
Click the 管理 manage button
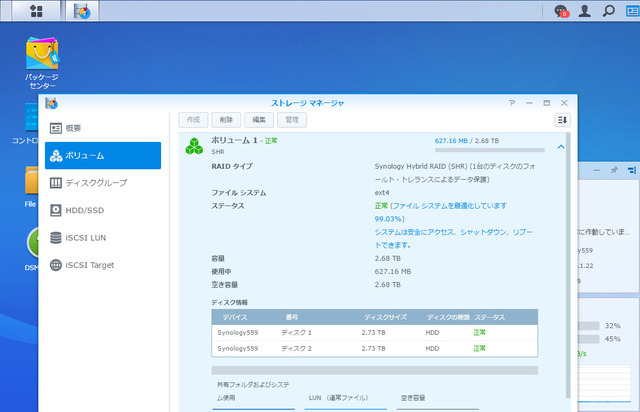tap(292, 120)
